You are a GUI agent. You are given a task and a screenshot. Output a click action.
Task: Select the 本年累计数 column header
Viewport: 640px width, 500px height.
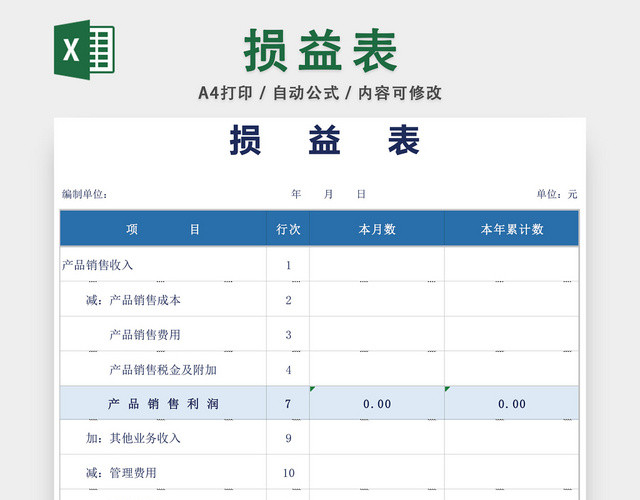click(x=512, y=229)
